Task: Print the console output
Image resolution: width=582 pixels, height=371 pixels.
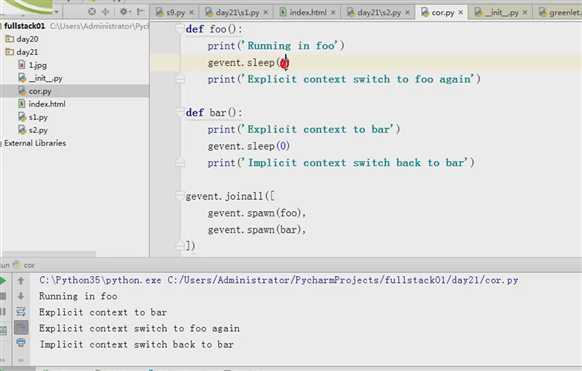Action: click(21, 343)
